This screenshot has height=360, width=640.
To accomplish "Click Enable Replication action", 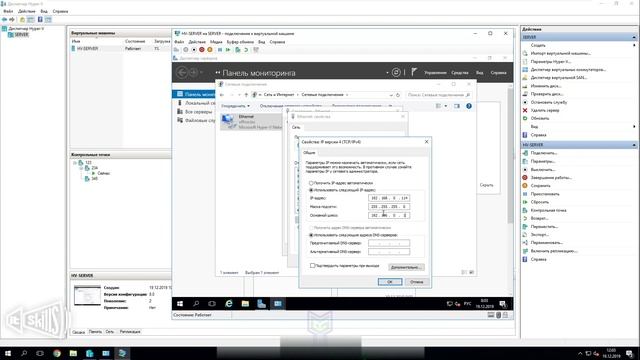I will click(554, 251).
